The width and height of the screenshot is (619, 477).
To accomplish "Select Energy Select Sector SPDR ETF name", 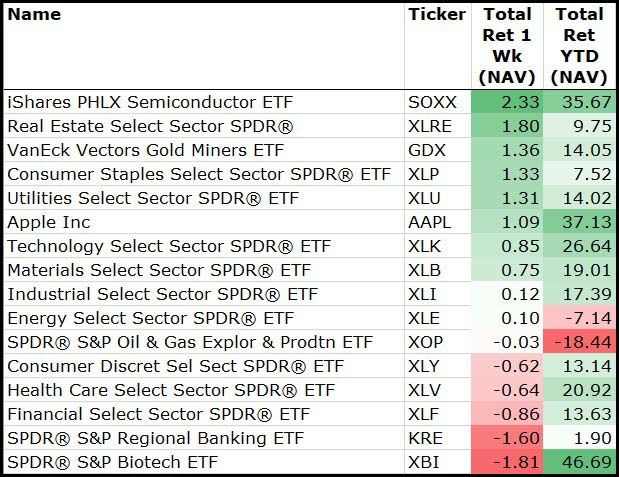I will pos(150,318).
